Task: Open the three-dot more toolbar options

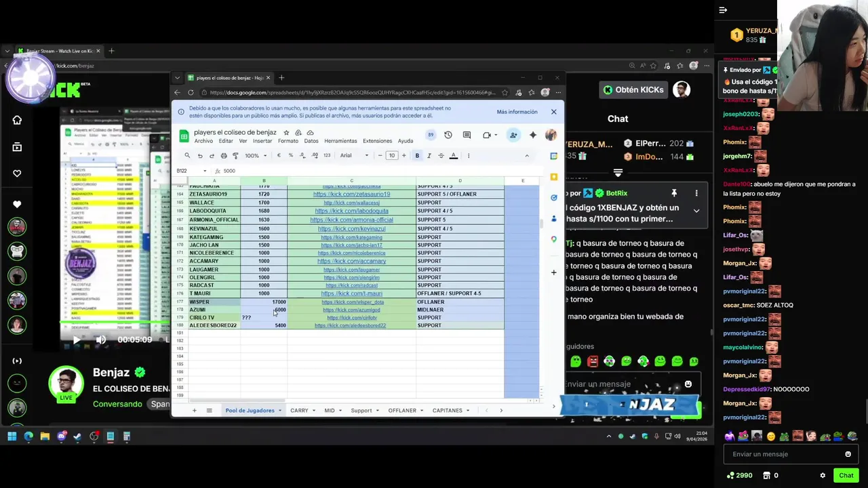Action: point(469,156)
